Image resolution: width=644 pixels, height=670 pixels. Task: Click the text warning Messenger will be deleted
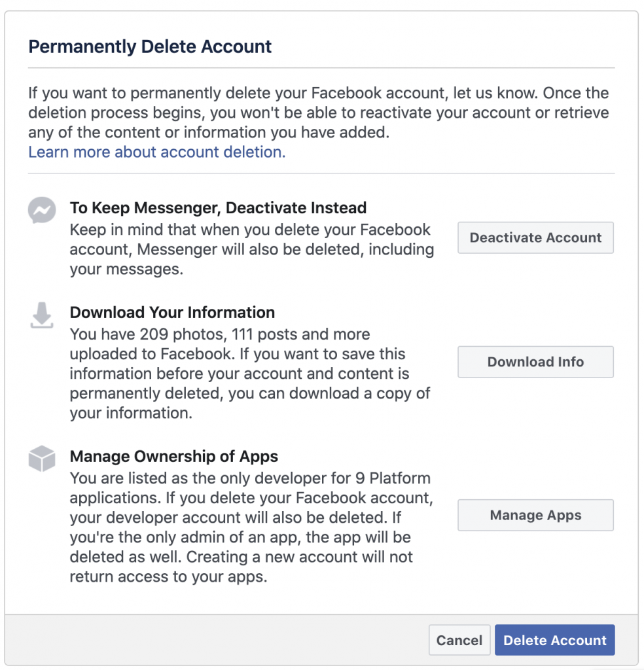[252, 249]
